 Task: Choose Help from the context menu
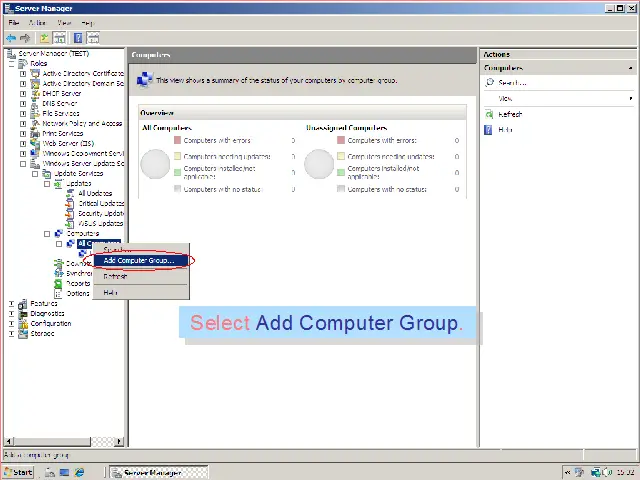pyautogui.click(x=141, y=293)
